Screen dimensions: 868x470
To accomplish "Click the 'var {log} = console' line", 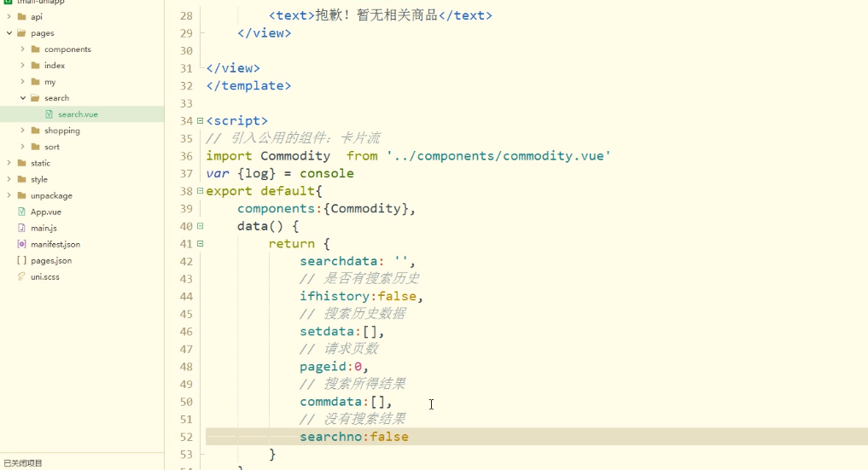I will [280, 174].
